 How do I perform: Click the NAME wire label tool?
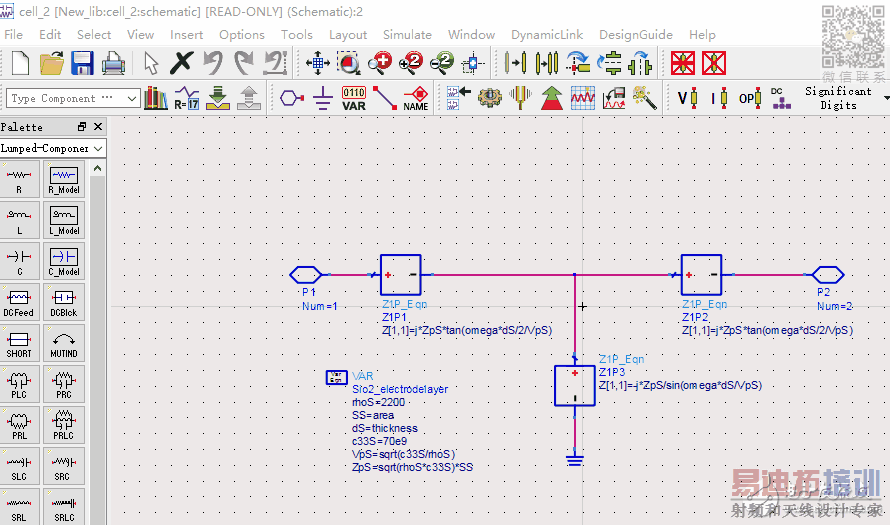(415, 98)
